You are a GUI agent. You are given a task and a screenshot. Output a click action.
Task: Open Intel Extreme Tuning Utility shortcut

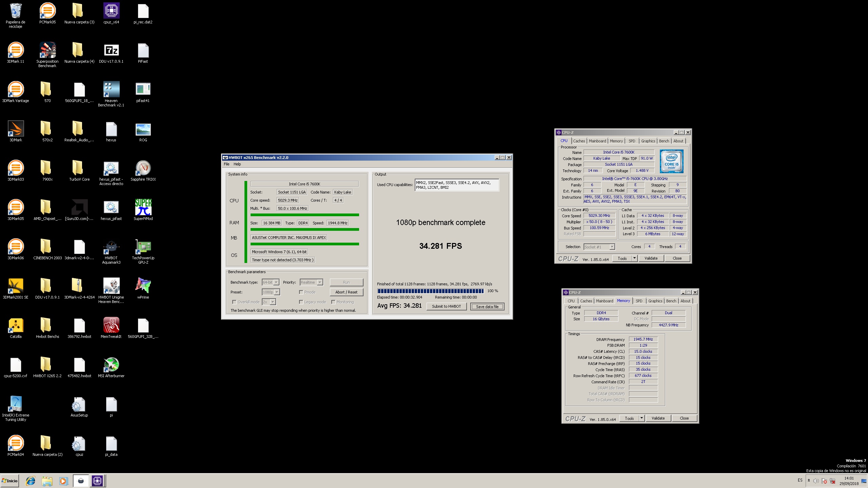16,409
